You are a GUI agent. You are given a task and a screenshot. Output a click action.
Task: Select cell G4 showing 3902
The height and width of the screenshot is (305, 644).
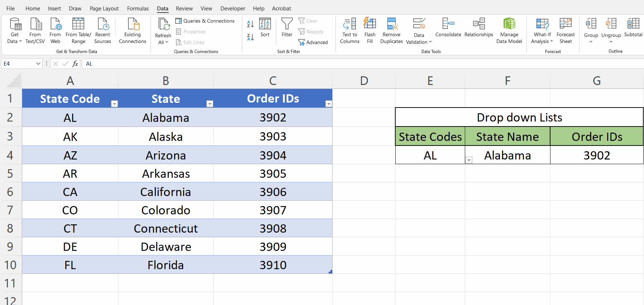(x=597, y=155)
